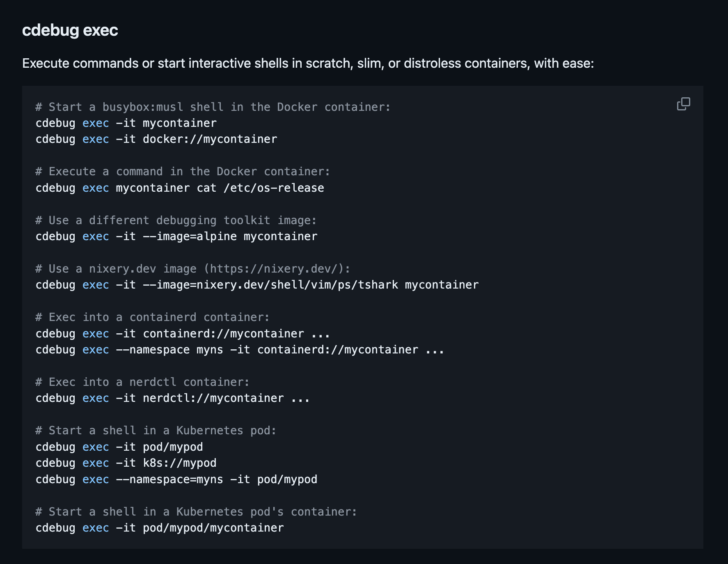Viewport: 728px width, 564px height.
Task: Click the 'cdebug exec' heading
Action: (70, 30)
